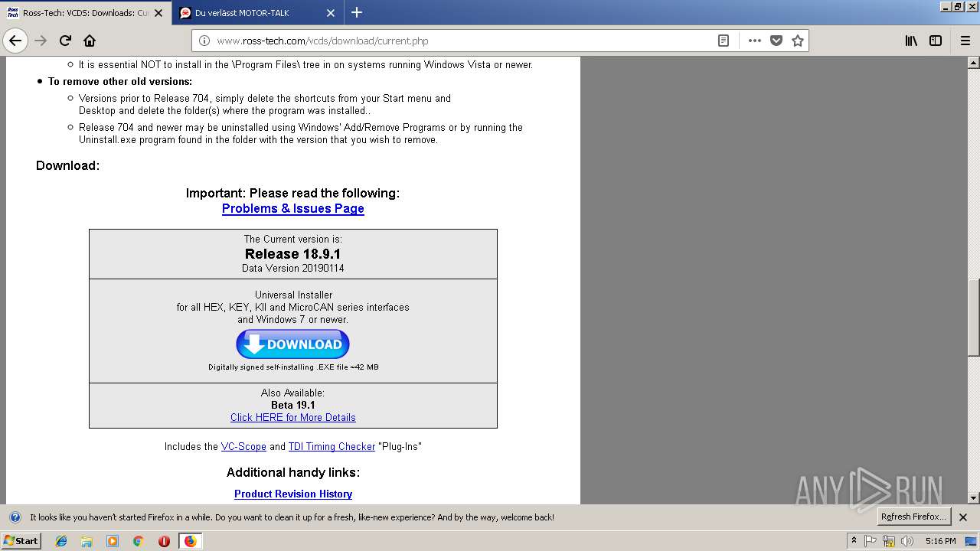Screen dimensions: 980x551
Task: Open TDI Timing Checker link
Action: (332, 446)
